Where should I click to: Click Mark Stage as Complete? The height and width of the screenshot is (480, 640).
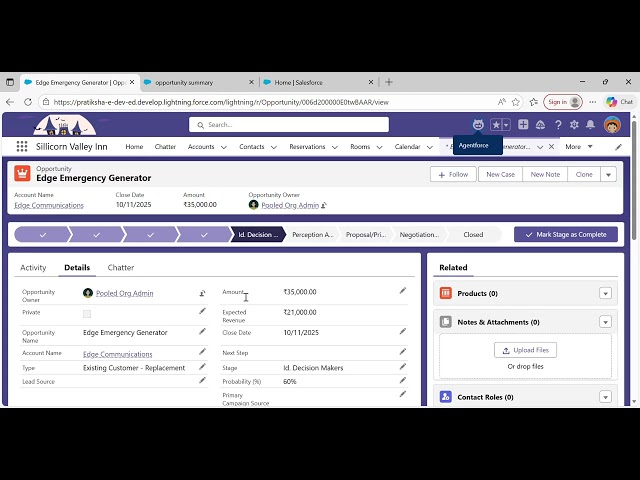(566, 235)
